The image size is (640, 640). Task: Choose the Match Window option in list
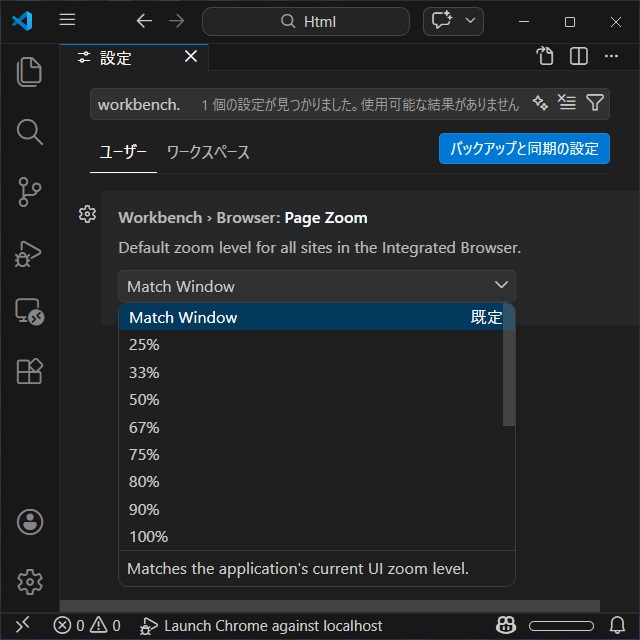(183, 318)
